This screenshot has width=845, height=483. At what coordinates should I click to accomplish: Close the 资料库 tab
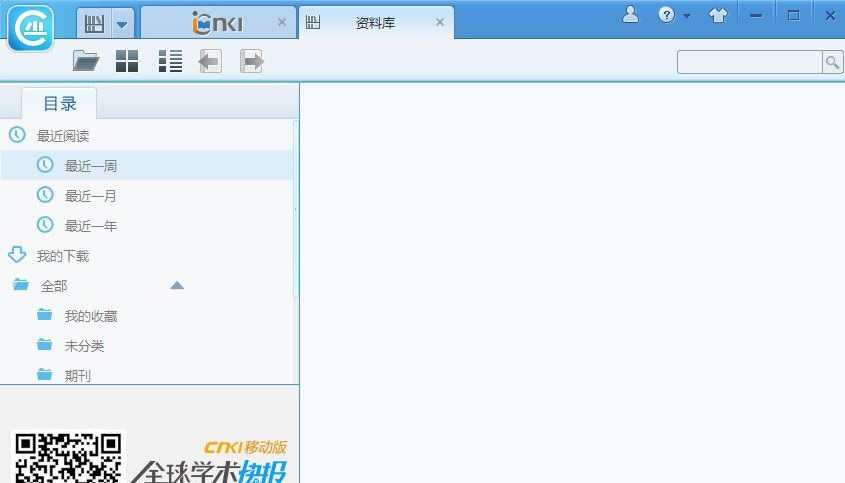(440, 22)
